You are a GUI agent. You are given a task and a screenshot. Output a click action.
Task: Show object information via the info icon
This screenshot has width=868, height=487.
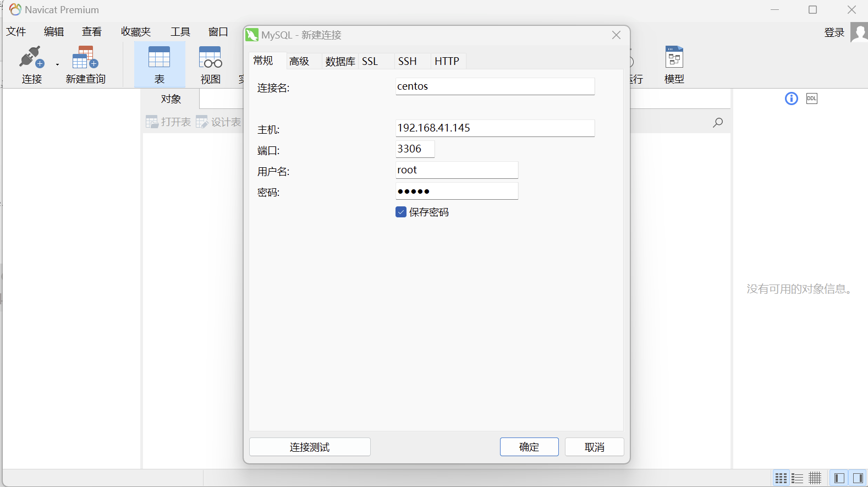tap(791, 99)
